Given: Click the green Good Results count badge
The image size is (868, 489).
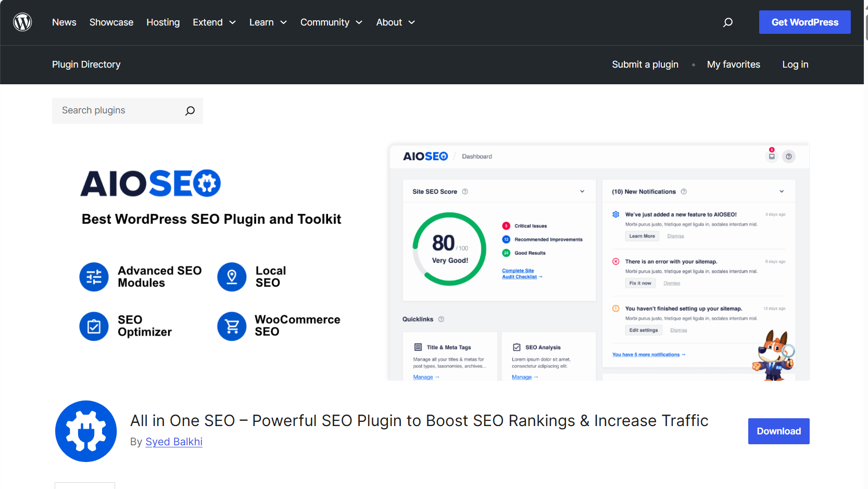Looking at the screenshot, I should point(506,253).
